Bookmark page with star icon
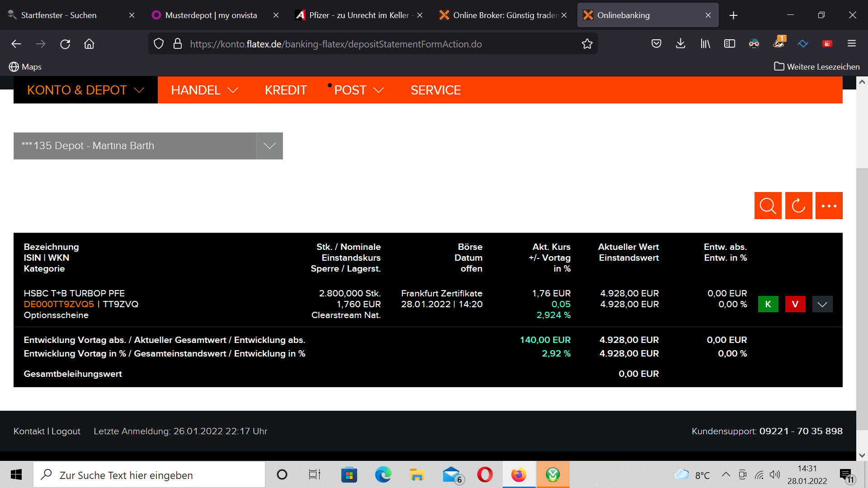This screenshot has height=488, width=868. coord(587,44)
